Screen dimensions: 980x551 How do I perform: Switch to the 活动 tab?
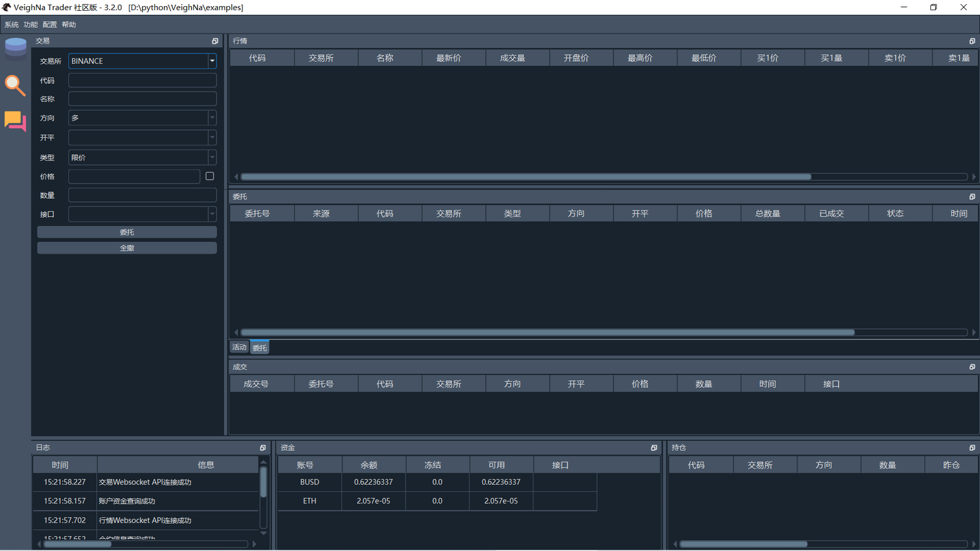(x=240, y=348)
